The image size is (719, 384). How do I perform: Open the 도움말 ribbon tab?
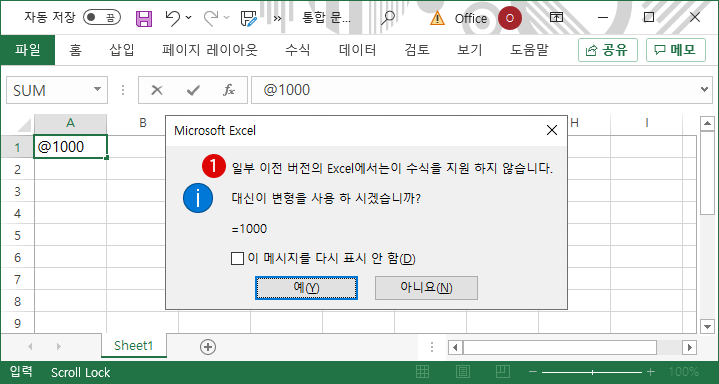pos(529,50)
